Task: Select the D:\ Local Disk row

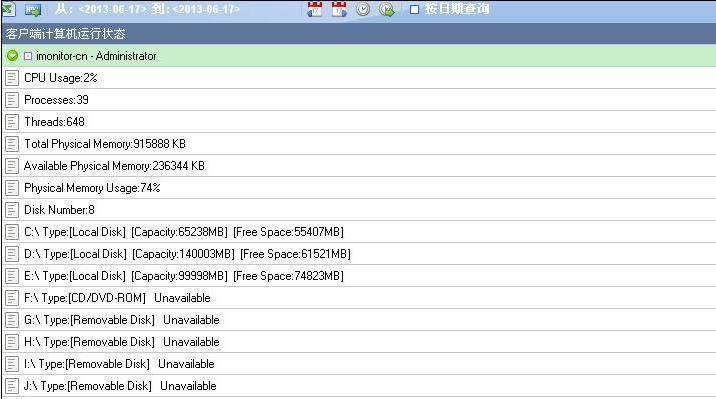Action: [359, 253]
